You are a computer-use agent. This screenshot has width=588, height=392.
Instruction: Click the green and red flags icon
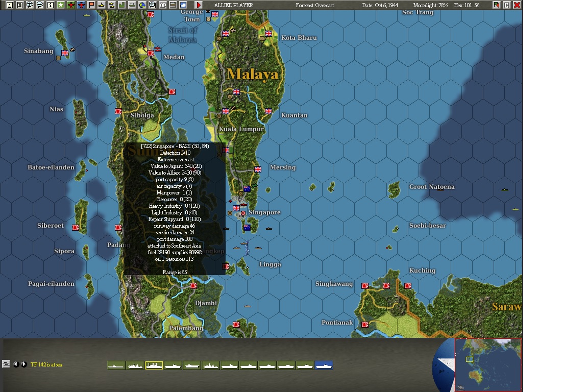click(x=497, y=5)
